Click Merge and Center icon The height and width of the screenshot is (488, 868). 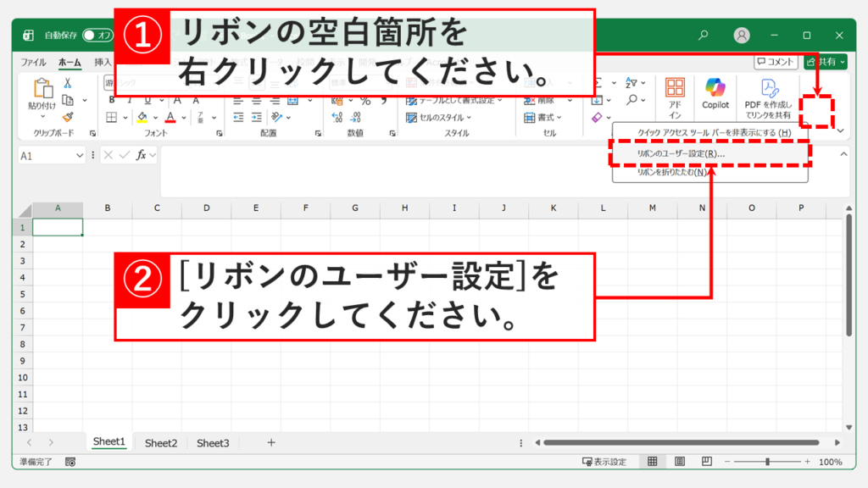(x=292, y=101)
